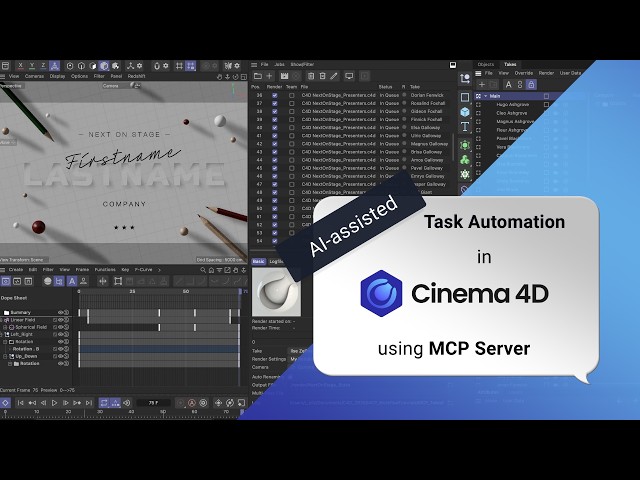Select the Linear Field track

pyautogui.click(x=22, y=320)
